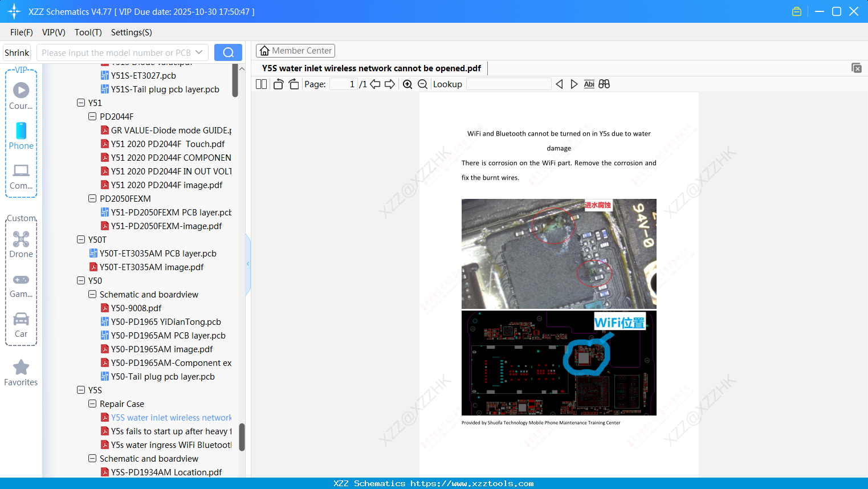Open the Game console category
Viewport: 868px width, 489px height.
pos(21,286)
